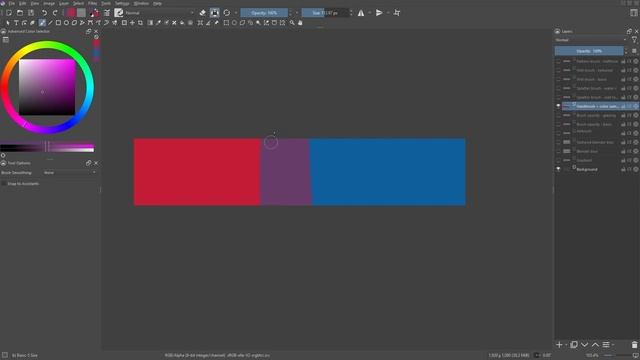The image size is (640, 360).
Task: Select the Move tool
Action: [132, 23]
